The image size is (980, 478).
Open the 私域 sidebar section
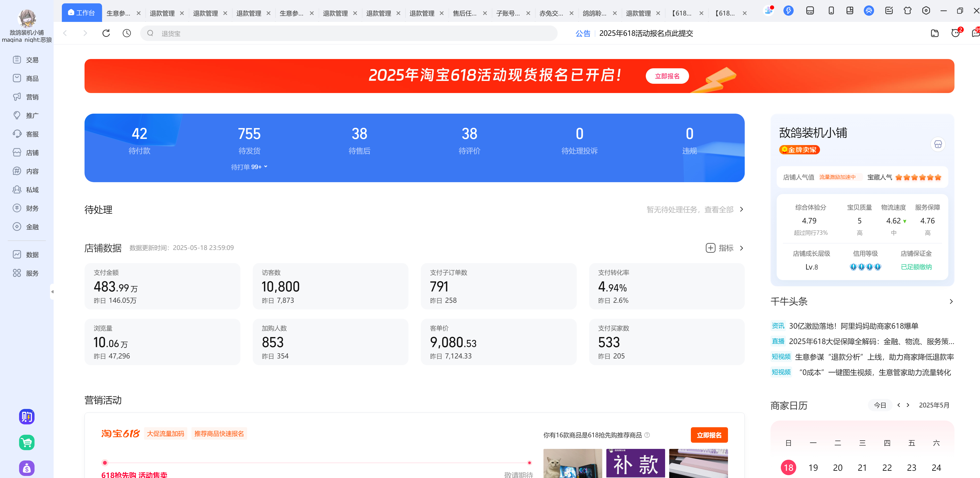(26, 190)
